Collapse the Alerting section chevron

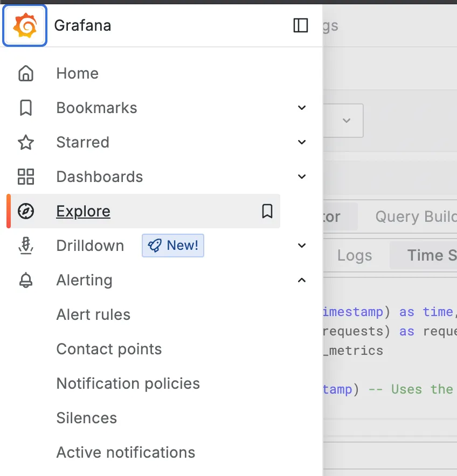[x=302, y=280]
